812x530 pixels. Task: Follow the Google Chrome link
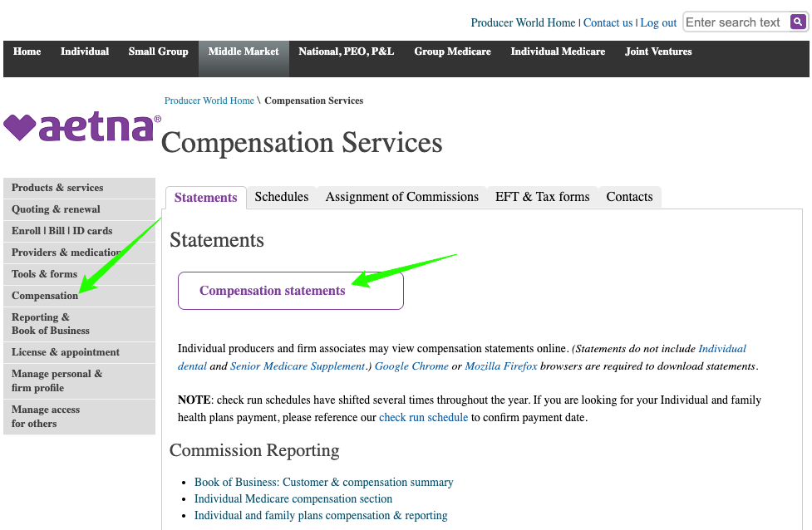coord(411,366)
